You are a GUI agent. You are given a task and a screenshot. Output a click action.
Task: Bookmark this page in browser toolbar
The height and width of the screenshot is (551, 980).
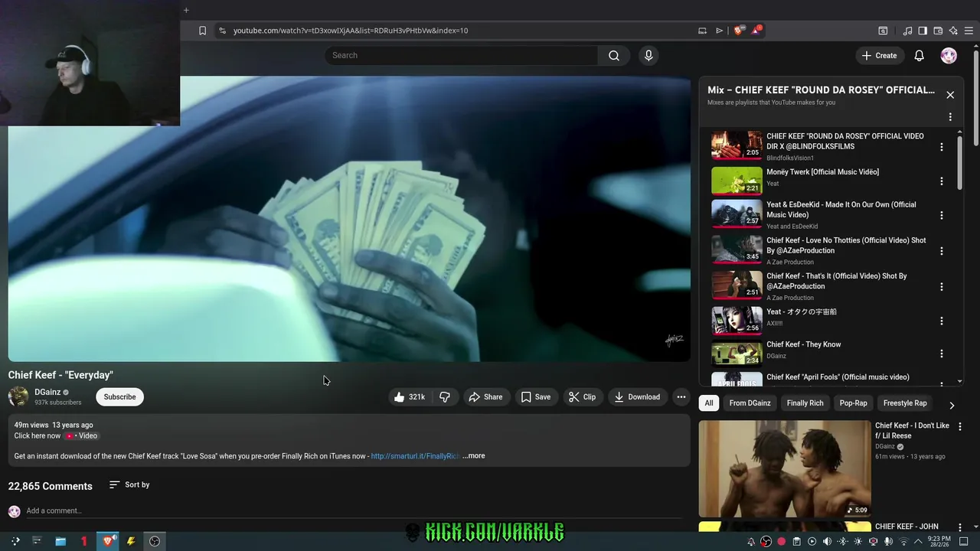pos(202,31)
